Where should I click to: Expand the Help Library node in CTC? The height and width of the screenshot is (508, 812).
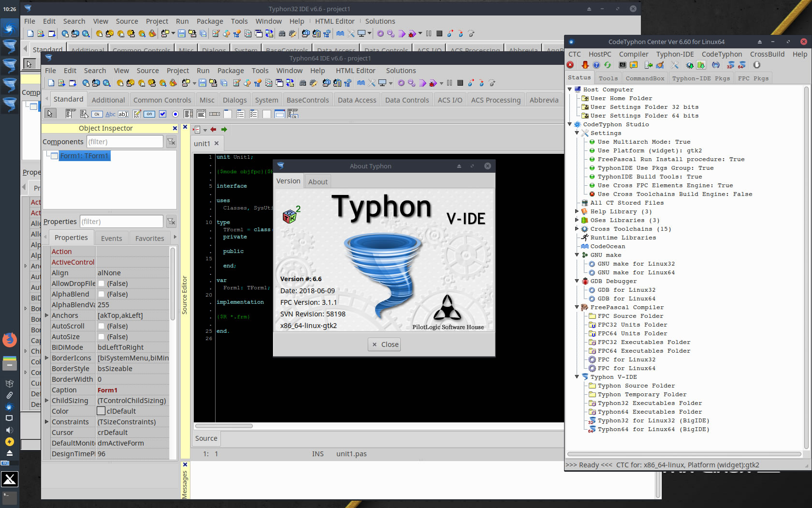[x=577, y=211]
